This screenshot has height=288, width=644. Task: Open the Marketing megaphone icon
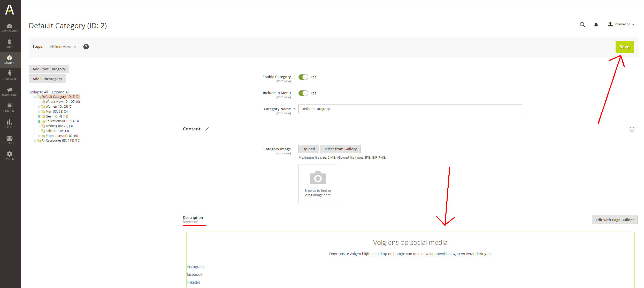[x=10, y=92]
